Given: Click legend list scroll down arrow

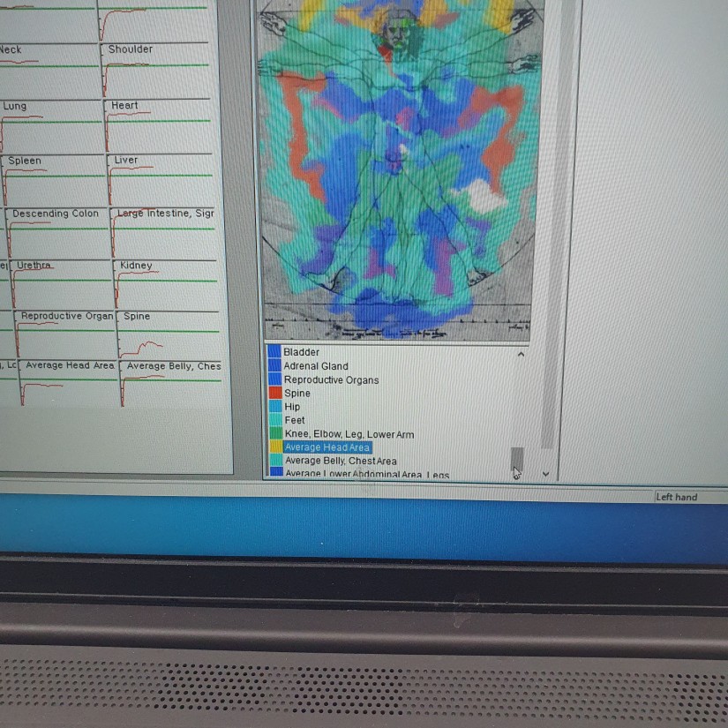Looking at the screenshot, I should pyautogui.click(x=545, y=474).
